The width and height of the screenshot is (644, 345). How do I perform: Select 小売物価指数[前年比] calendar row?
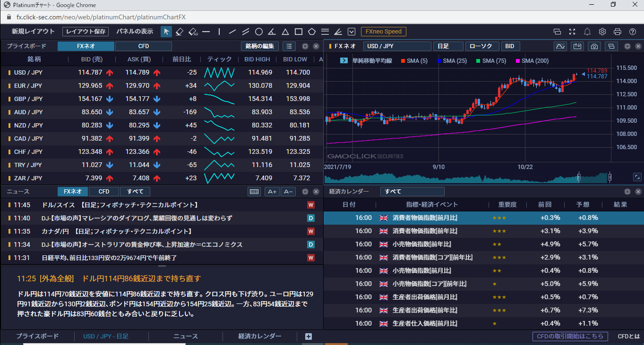tap(483, 244)
